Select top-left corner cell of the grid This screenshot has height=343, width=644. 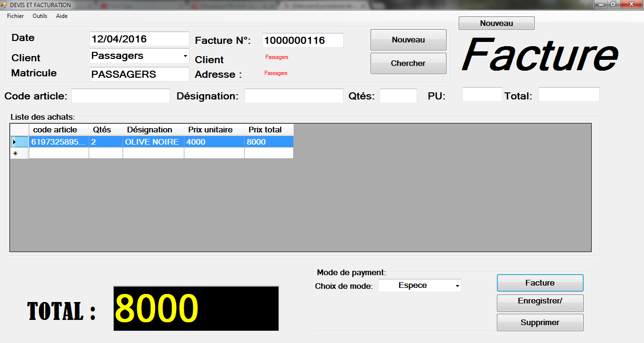click(x=19, y=130)
